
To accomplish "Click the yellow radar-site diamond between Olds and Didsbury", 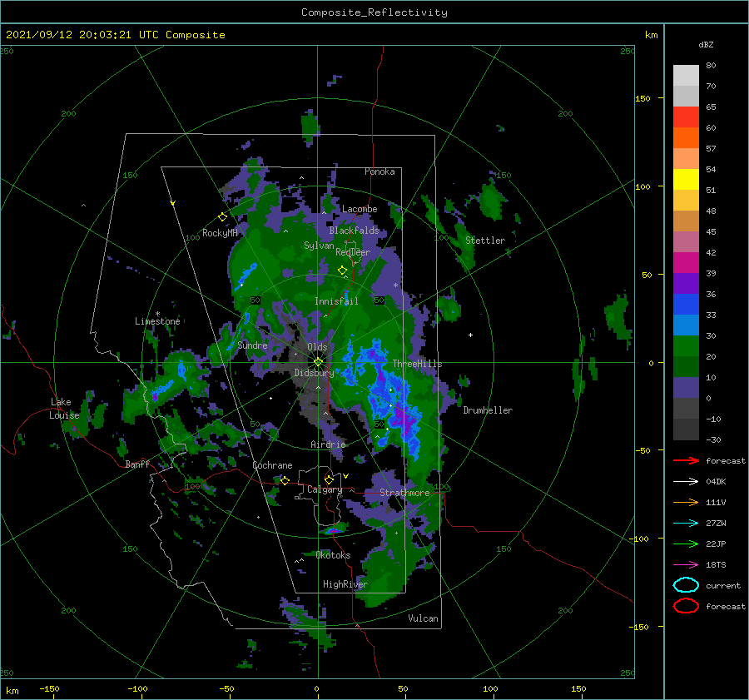I will tap(318, 362).
